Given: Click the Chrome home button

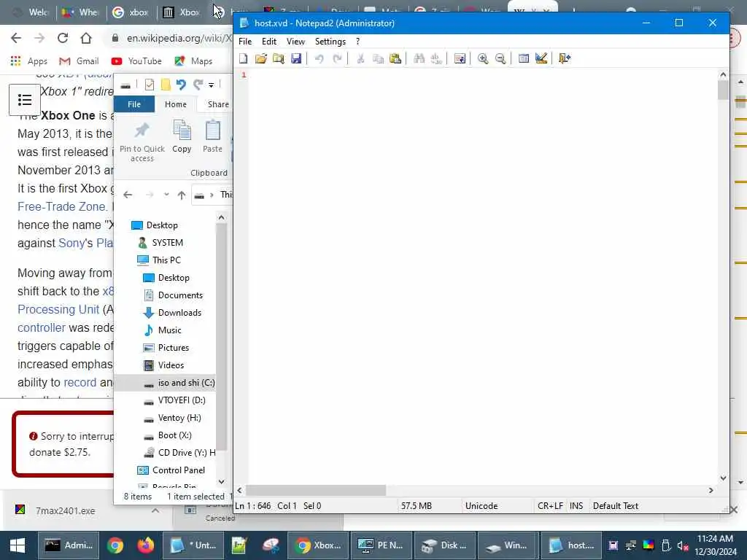Looking at the screenshot, I should coord(86,38).
